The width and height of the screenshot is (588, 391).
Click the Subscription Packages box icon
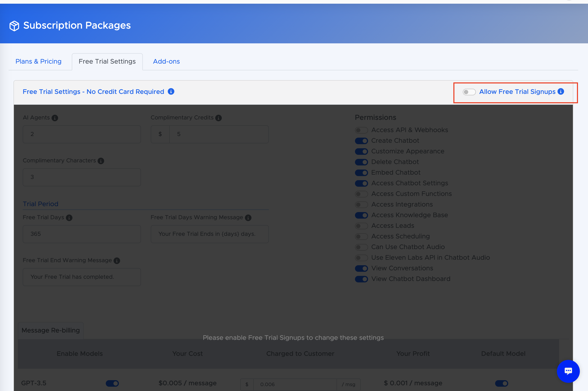(14, 26)
